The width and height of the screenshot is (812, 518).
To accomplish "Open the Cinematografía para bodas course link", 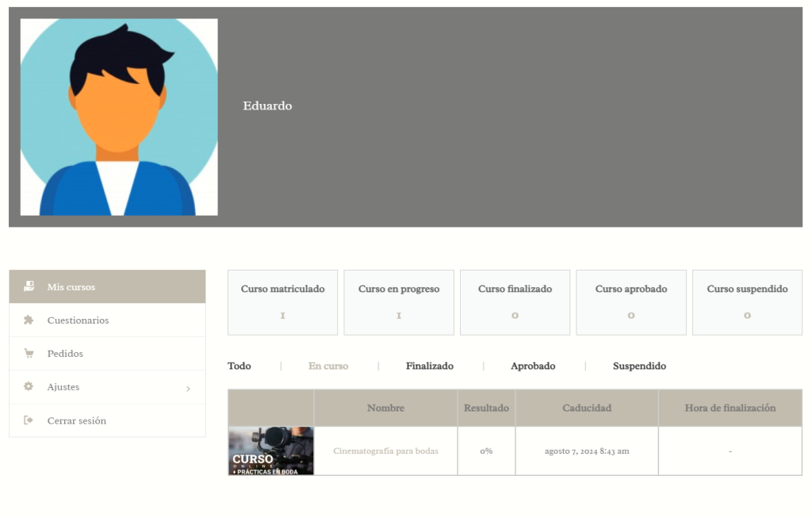I will pyautogui.click(x=385, y=450).
